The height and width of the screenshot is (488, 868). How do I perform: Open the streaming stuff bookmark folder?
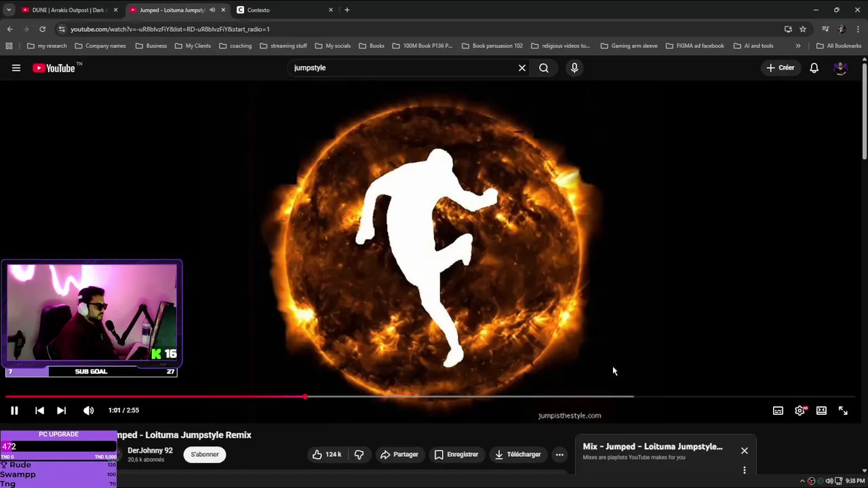(x=283, y=46)
